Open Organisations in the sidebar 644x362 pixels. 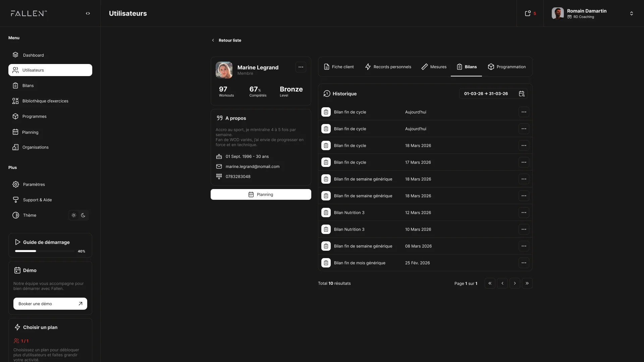point(50,147)
